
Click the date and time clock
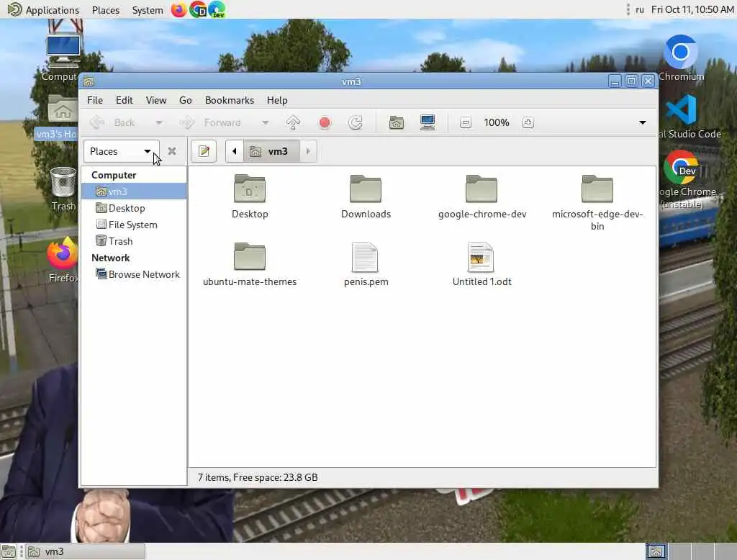[x=692, y=10]
